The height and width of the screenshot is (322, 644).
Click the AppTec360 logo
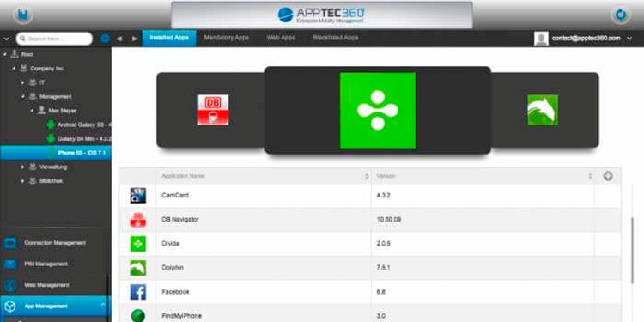coord(322,15)
